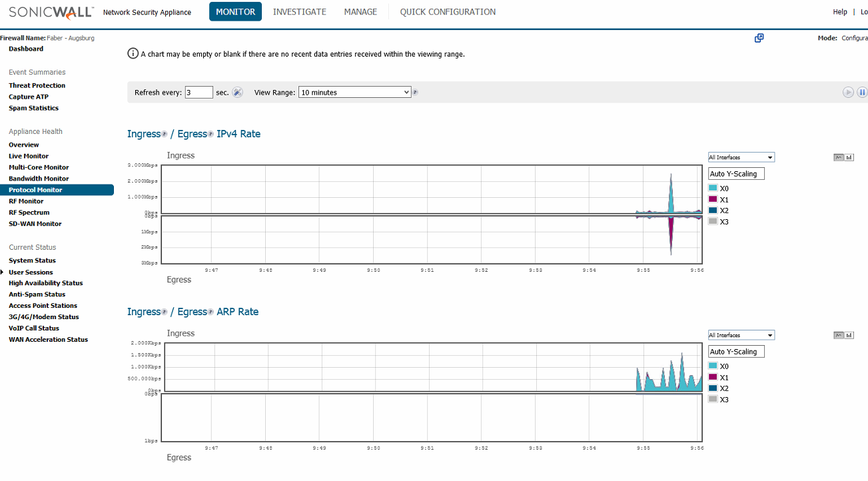The image size is (868, 481).
Task: Open User Sessions page
Action: click(31, 272)
